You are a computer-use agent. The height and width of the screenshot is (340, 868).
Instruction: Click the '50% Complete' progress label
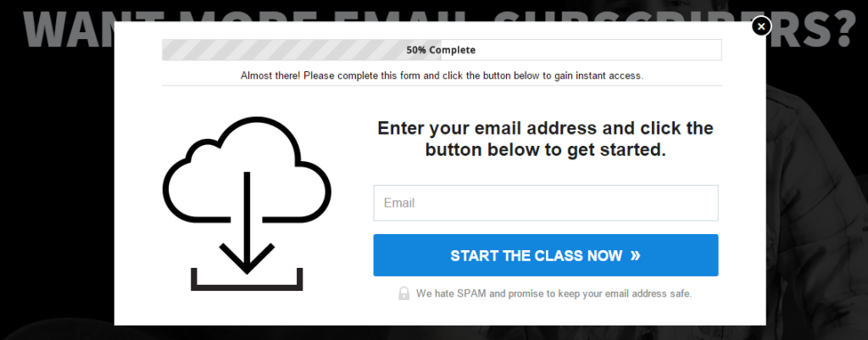[x=441, y=50]
